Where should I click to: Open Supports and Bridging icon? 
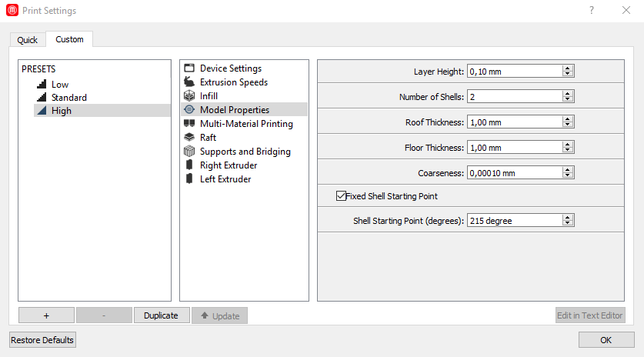pyautogui.click(x=189, y=152)
